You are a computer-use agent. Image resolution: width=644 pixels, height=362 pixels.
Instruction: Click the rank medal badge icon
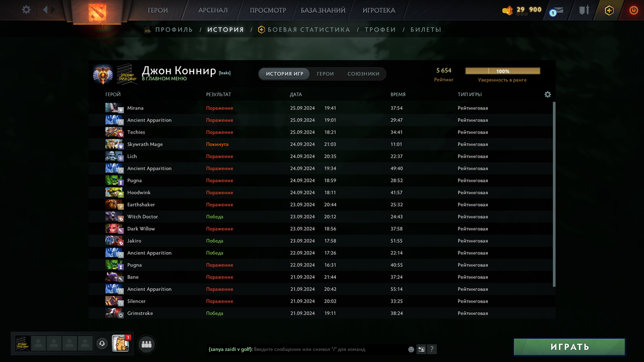pyautogui.click(x=103, y=74)
